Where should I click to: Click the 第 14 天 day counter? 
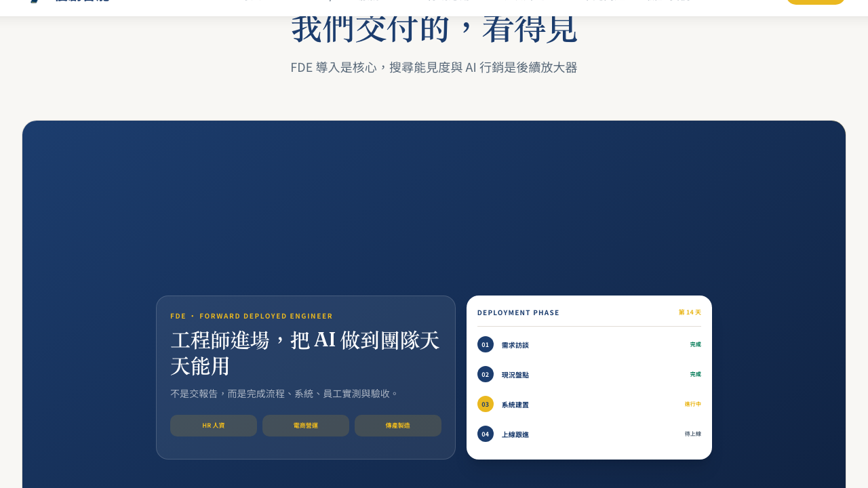click(690, 312)
